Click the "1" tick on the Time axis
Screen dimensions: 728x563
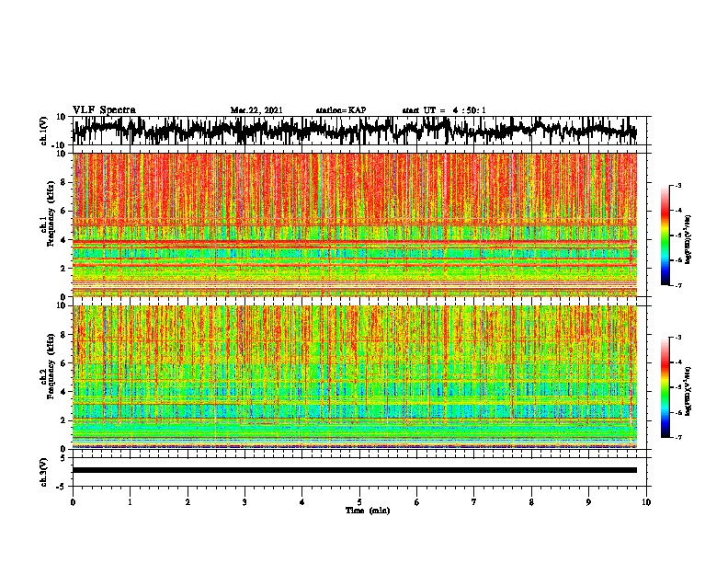pos(131,502)
